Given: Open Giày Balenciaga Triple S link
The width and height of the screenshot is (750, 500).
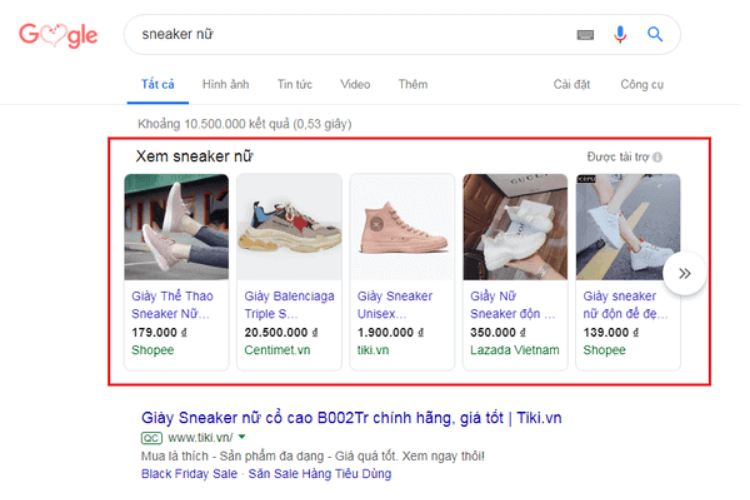Looking at the screenshot, I should [x=289, y=305].
